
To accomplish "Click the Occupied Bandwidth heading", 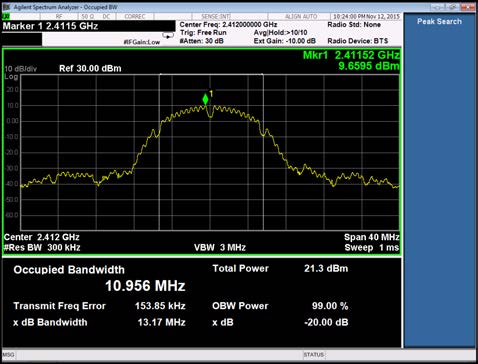I will (69, 270).
